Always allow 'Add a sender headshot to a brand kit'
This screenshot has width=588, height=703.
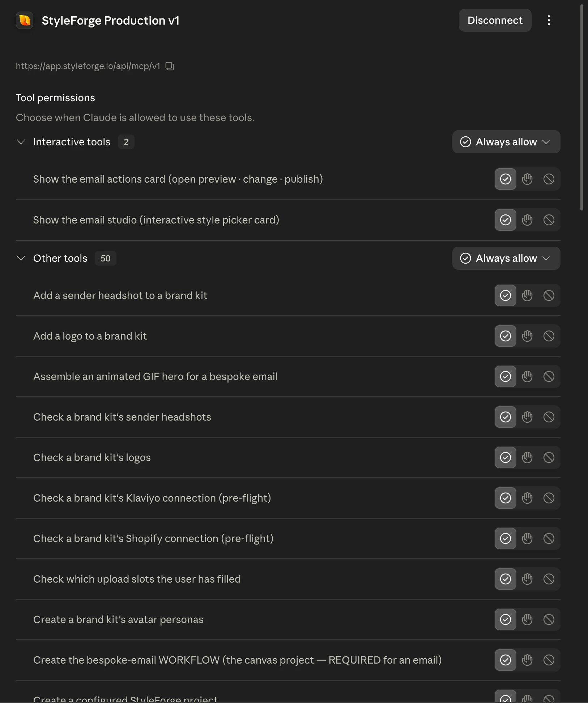tap(506, 295)
